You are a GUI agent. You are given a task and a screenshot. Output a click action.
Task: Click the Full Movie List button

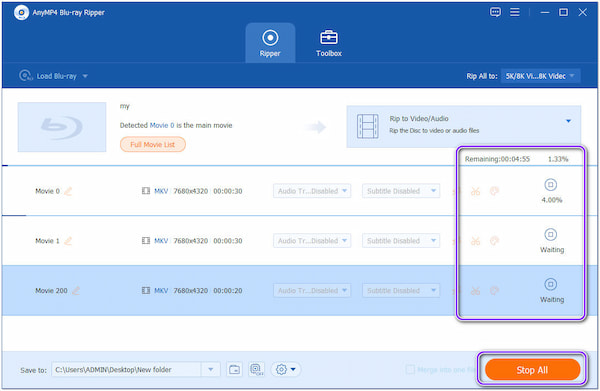pyautogui.click(x=153, y=145)
